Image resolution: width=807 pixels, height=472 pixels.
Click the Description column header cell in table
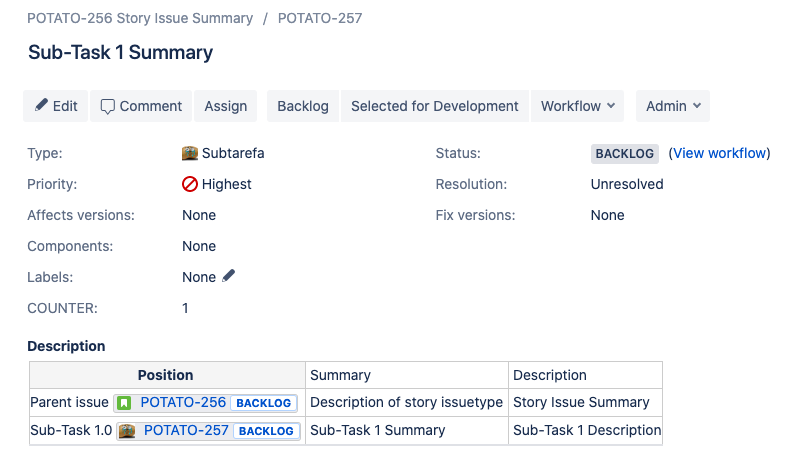point(585,375)
